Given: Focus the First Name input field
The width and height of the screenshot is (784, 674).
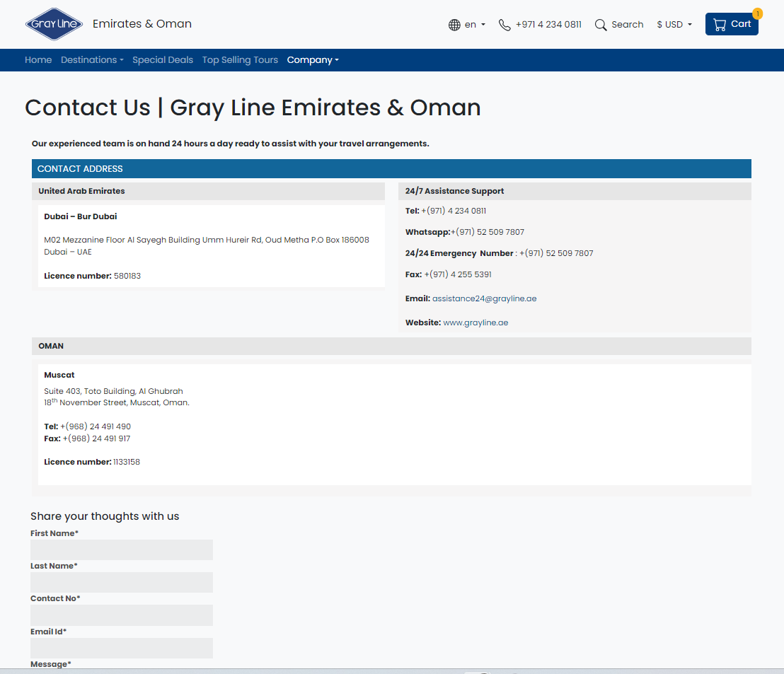Looking at the screenshot, I should point(122,550).
